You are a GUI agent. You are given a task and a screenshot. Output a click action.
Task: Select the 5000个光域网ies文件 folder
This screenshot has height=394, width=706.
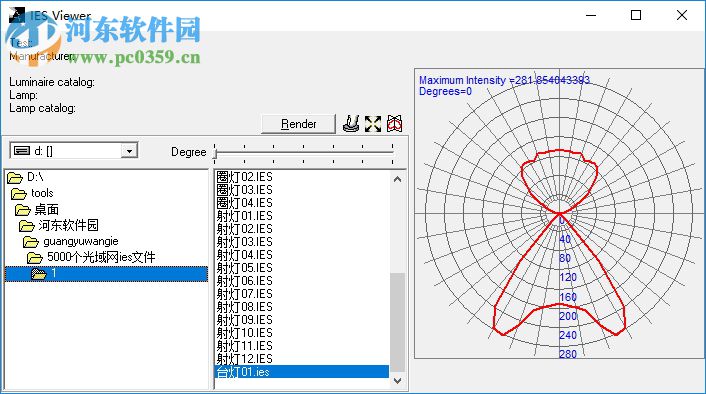91,257
